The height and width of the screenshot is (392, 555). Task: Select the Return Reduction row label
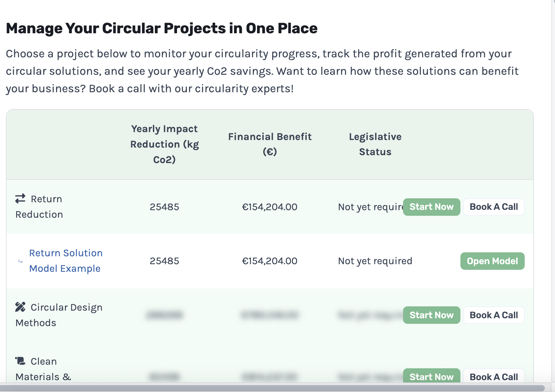39,207
